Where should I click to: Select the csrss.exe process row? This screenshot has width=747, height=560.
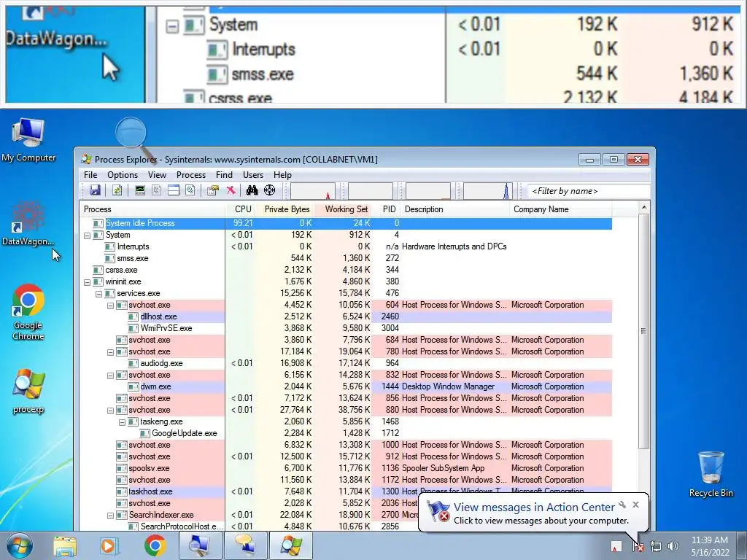pos(346,270)
